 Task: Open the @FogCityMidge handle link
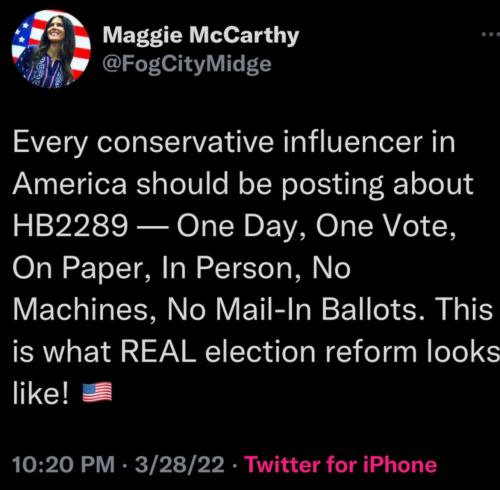click(187, 64)
